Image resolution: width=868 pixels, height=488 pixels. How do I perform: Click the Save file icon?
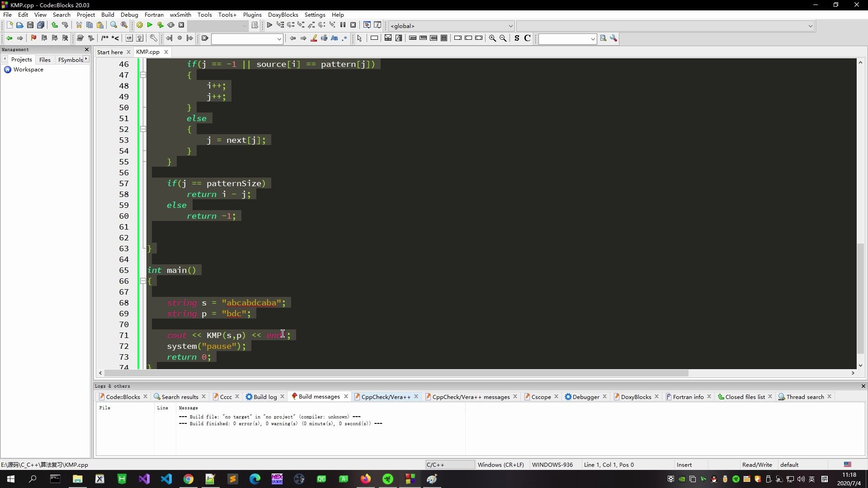(30, 25)
